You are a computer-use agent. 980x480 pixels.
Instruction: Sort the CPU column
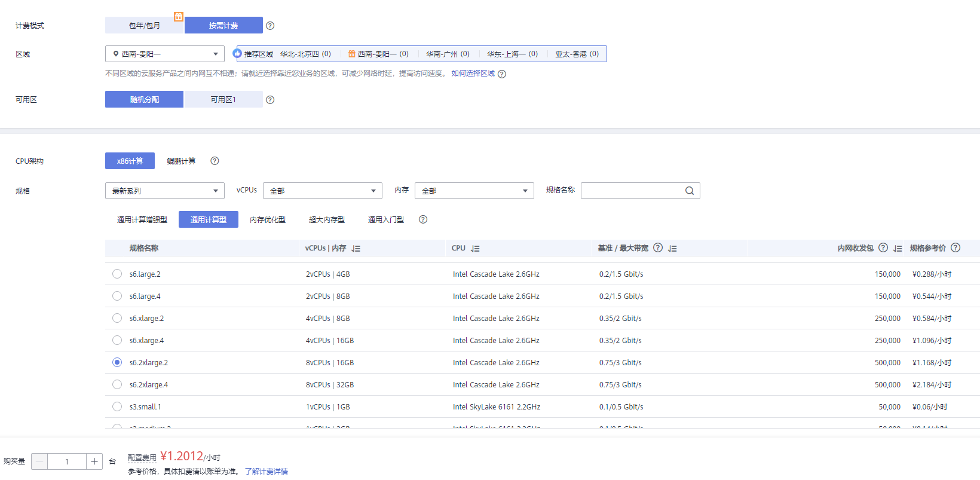click(475, 249)
